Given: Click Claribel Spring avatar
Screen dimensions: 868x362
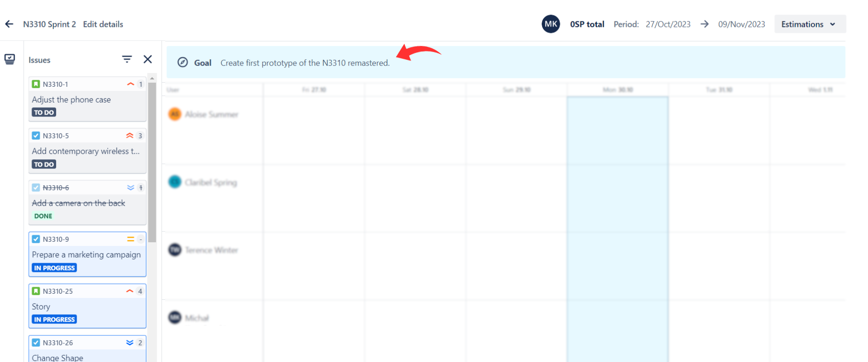Looking at the screenshot, I should [x=175, y=182].
